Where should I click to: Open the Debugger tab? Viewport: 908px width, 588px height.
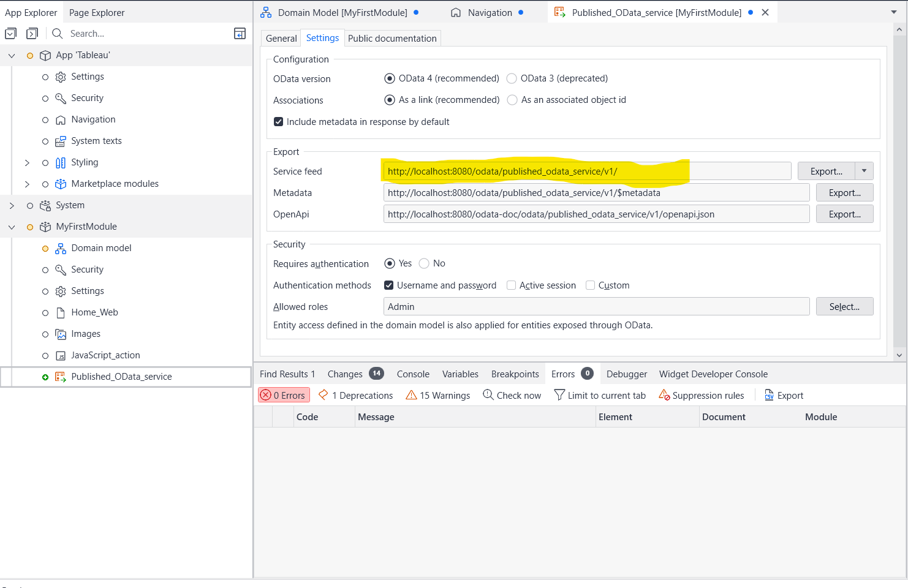(x=626, y=374)
